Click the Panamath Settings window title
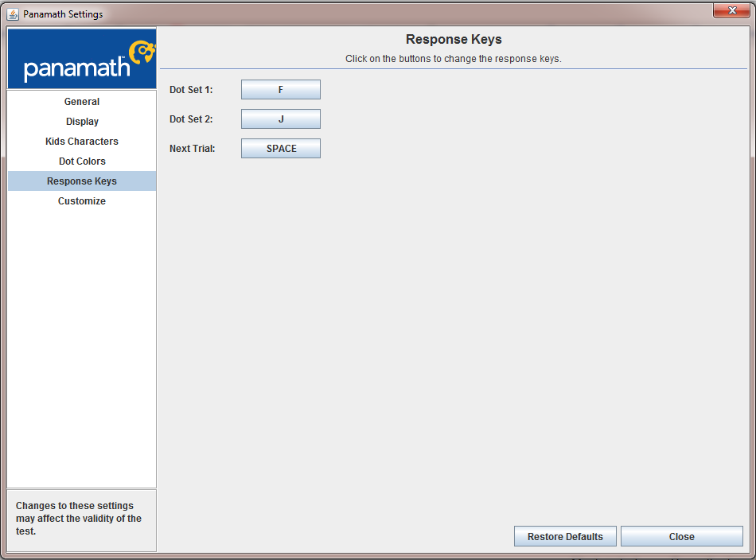This screenshot has height=560, width=756. click(63, 14)
